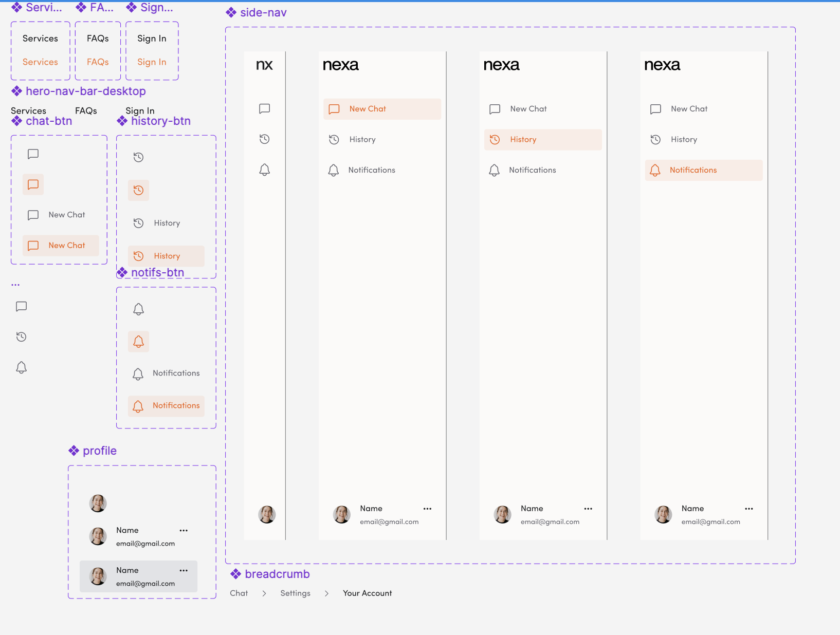The height and width of the screenshot is (635, 840).
Task: Click the nx logo in the collapsed side-nav
Action: pos(264,65)
